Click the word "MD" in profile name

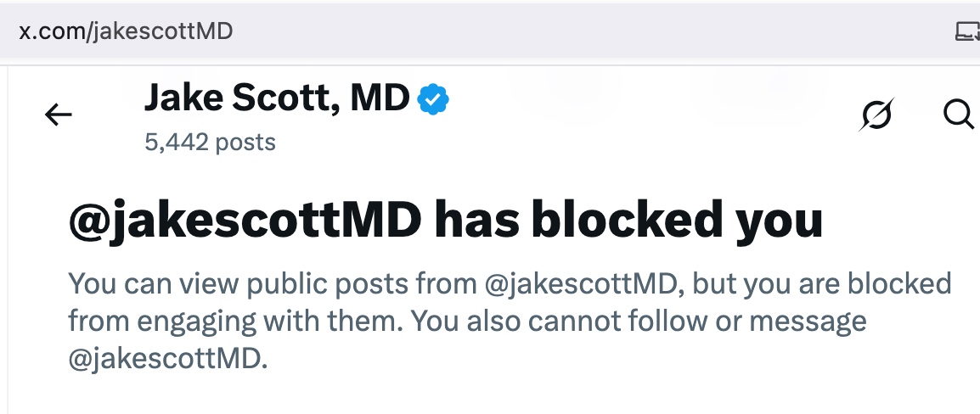[381, 99]
